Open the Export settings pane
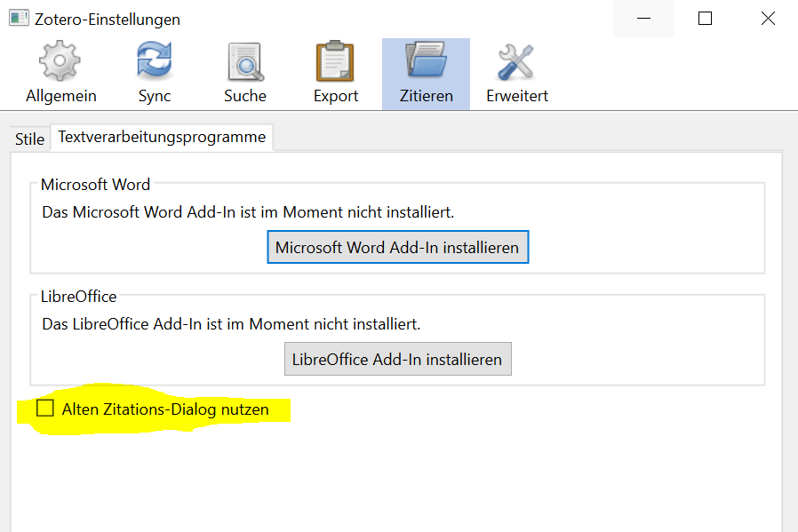 pyautogui.click(x=335, y=74)
